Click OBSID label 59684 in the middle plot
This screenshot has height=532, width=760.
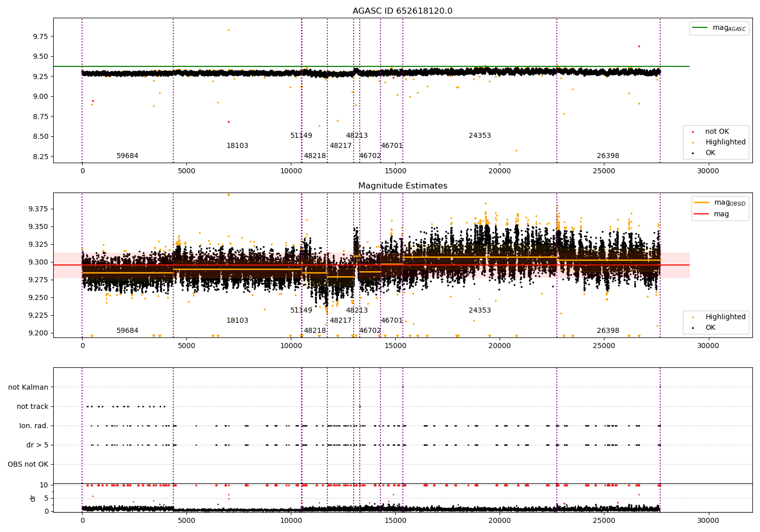pyautogui.click(x=127, y=331)
